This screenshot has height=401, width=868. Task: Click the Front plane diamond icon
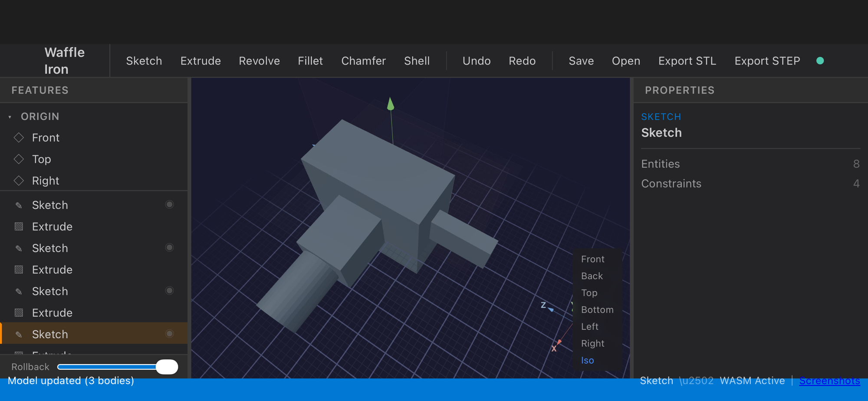19,138
